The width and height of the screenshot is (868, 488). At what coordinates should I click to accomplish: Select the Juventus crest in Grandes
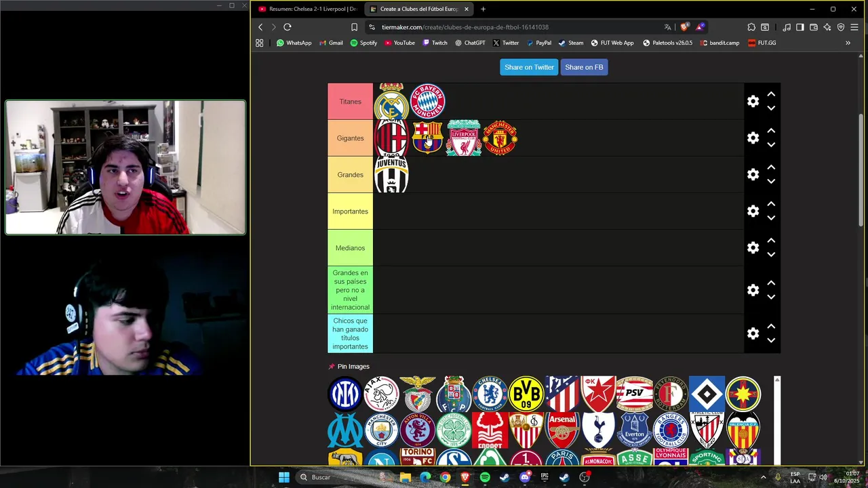click(x=391, y=175)
